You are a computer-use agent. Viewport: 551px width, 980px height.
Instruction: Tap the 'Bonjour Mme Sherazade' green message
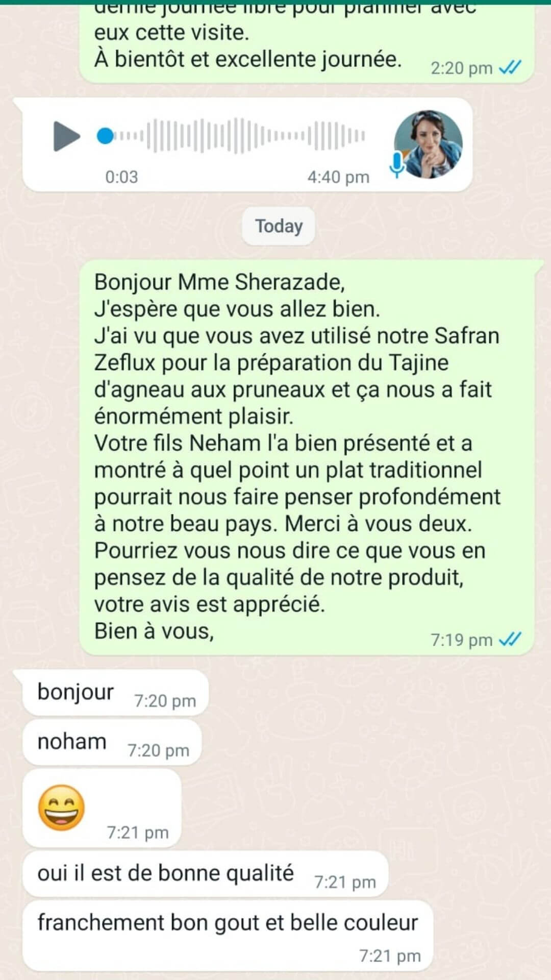pyautogui.click(x=307, y=457)
